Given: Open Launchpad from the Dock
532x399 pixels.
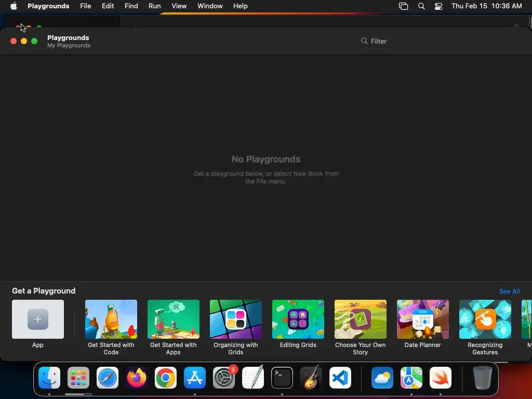Looking at the screenshot, I should tap(78, 378).
